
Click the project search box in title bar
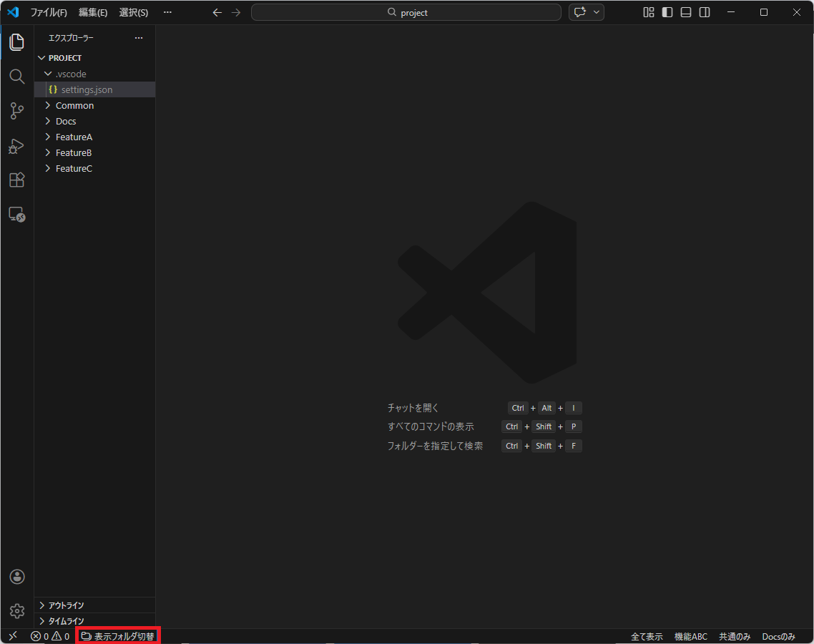(406, 12)
